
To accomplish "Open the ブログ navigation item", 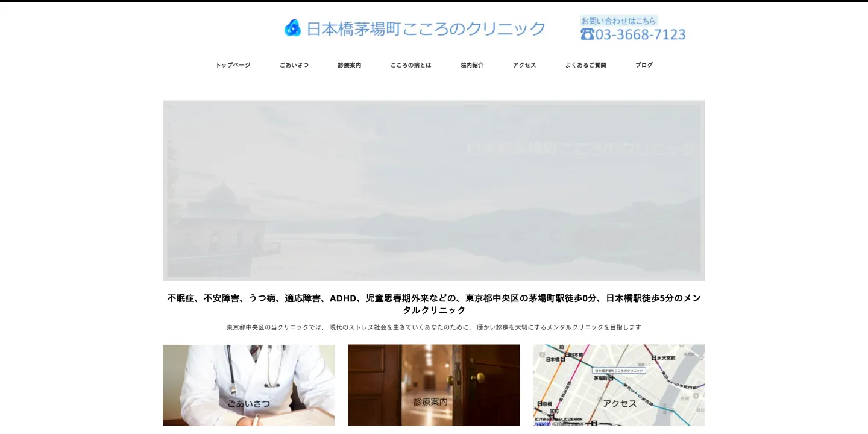I will 644,65.
